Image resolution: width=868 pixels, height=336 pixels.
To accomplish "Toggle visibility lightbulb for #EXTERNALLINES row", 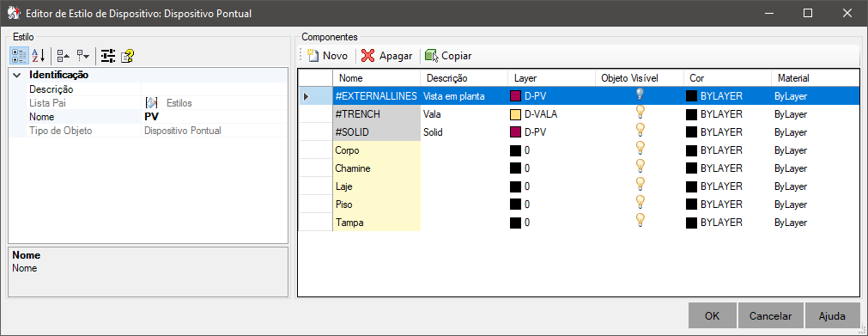I will point(640,95).
